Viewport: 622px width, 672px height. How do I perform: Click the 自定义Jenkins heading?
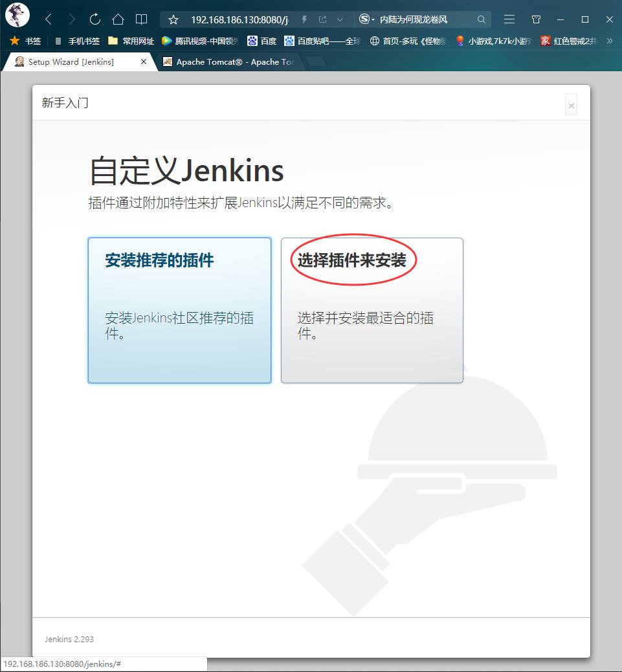click(x=187, y=171)
